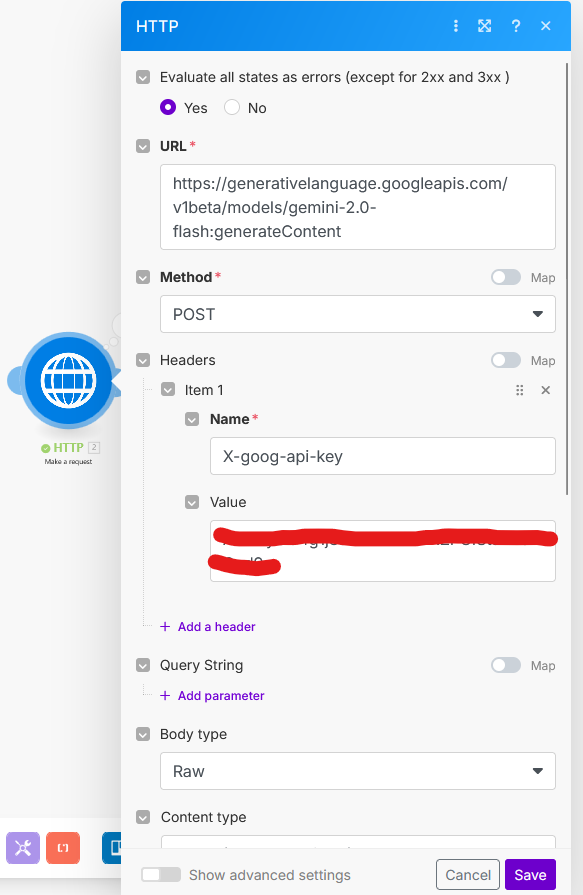Expand the HTTP panel to fullscreen
The image size is (583, 895).
tap(485, 26)
